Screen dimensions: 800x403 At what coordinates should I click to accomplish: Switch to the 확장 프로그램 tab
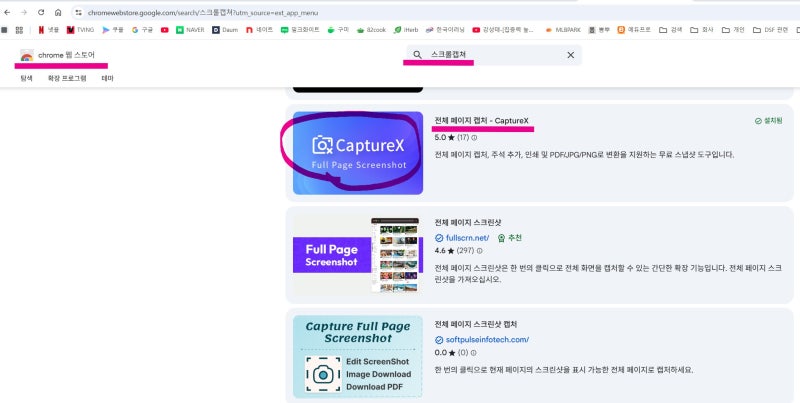(x=67, y=78)
